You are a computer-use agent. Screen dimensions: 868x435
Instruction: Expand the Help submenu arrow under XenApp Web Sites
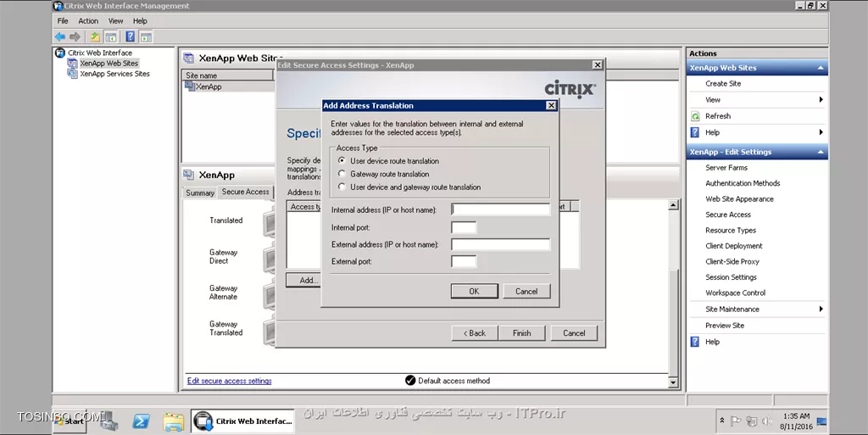[821, 132]
